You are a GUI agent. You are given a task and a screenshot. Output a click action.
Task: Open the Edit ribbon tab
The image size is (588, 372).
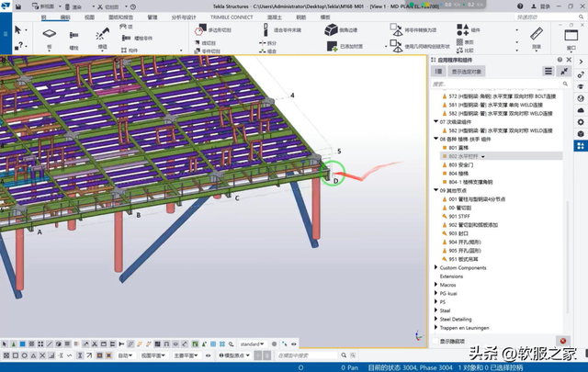[65, 17]
